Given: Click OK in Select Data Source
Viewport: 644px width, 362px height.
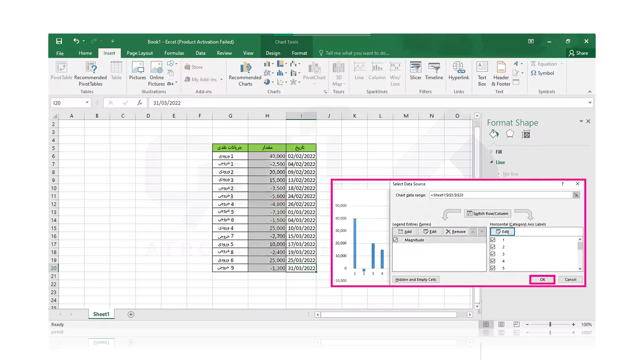Looking at the screenshot, I should click(x=542, y=280).
